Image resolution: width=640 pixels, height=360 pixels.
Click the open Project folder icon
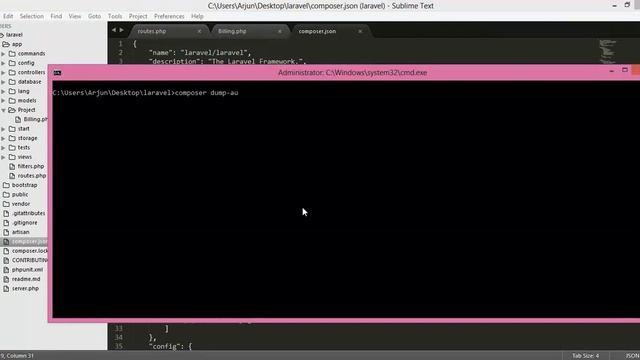pos(12,110)
